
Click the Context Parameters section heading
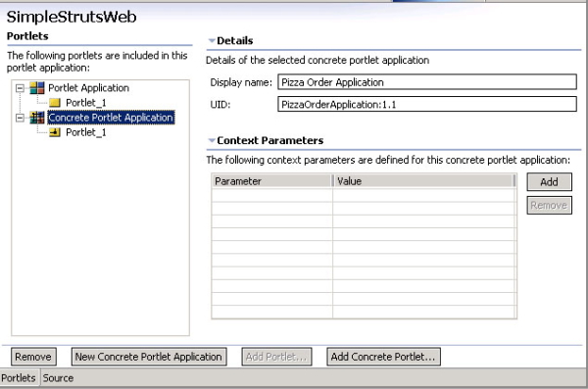[x=270, y=140]
